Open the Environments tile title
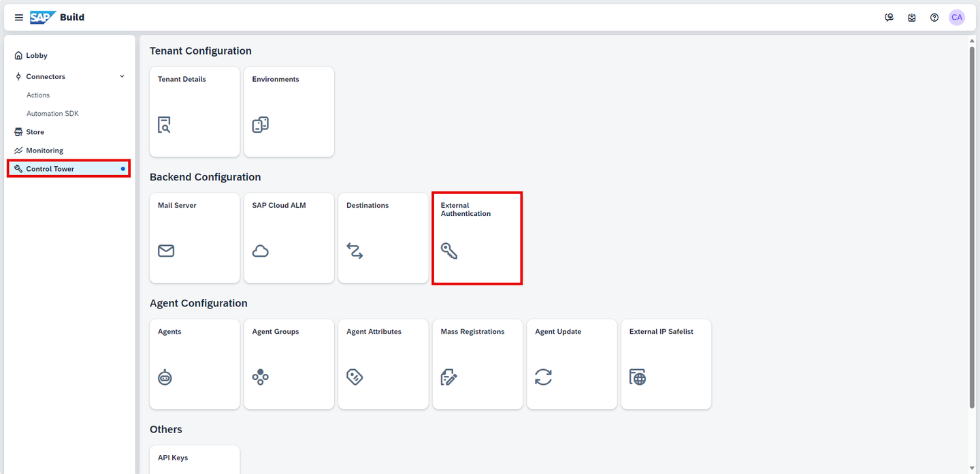980x474 pixels. coord(276,79)
